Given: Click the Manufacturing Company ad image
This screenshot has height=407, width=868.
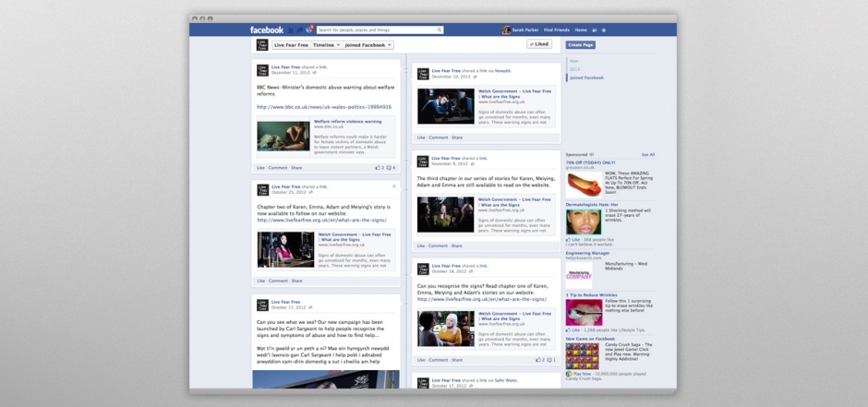Looking at the screenshot, I should click(579, 275).
